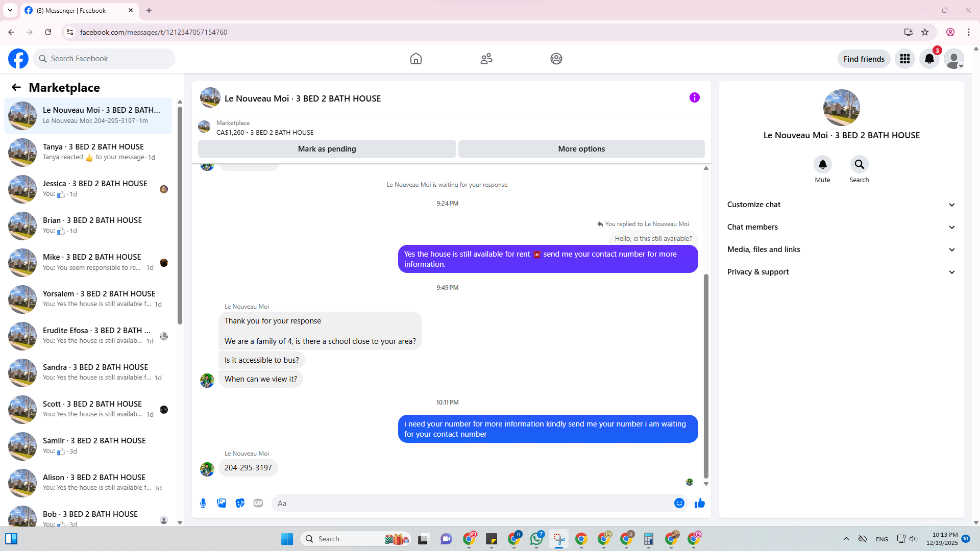Expand the Chat members section
This screenshot has height=551, width=980.
point(841,227)
